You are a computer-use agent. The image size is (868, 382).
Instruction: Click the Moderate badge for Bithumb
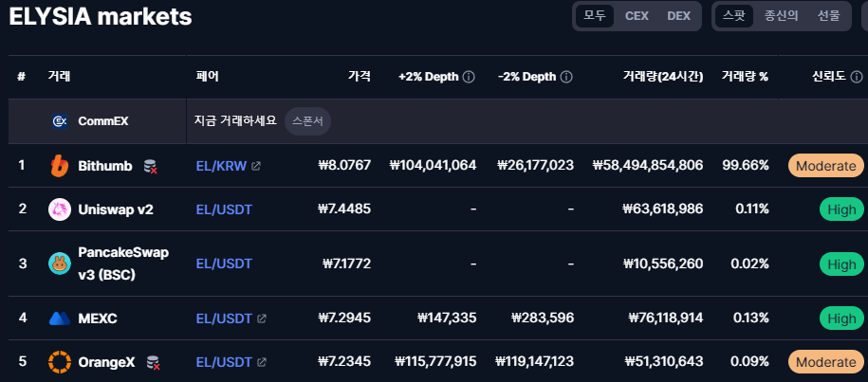coord(825,166)
